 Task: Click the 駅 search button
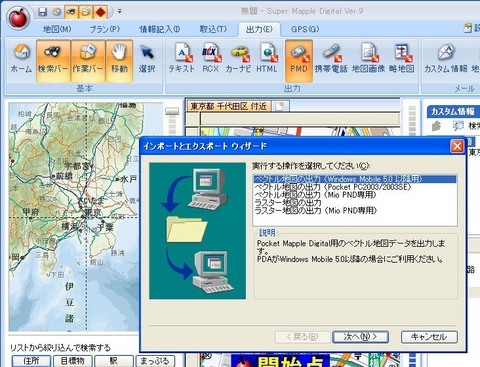(114, 361)
